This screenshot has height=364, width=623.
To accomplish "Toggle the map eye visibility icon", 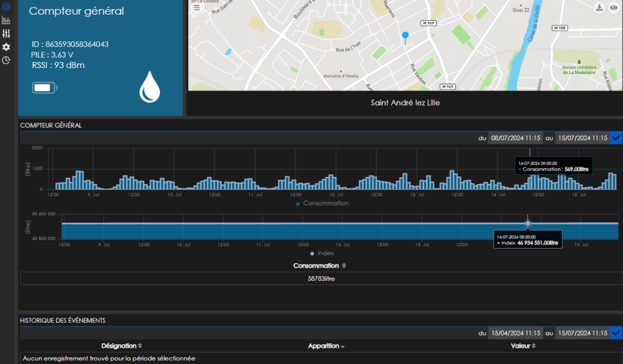I will [614, 7].
